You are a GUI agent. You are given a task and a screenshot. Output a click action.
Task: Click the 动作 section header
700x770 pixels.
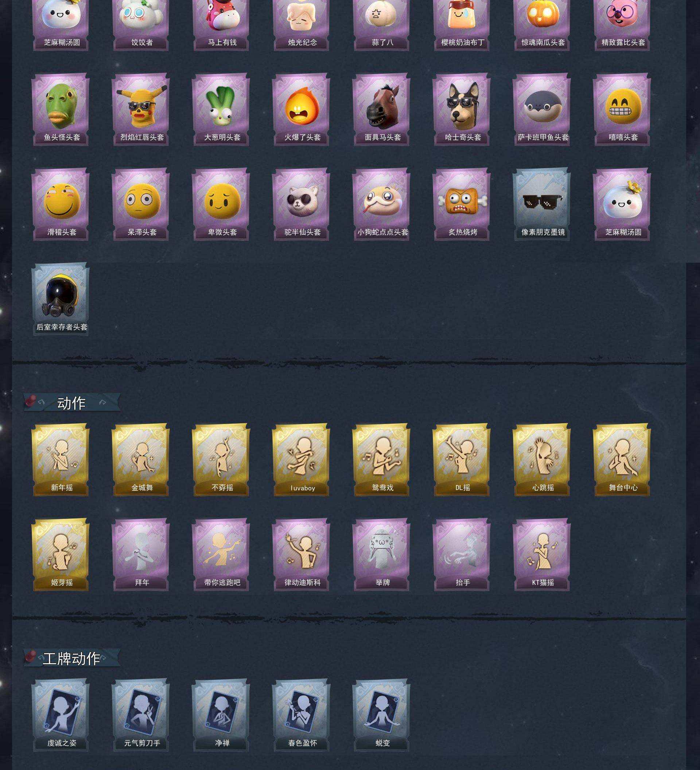(x=72, y=403)
